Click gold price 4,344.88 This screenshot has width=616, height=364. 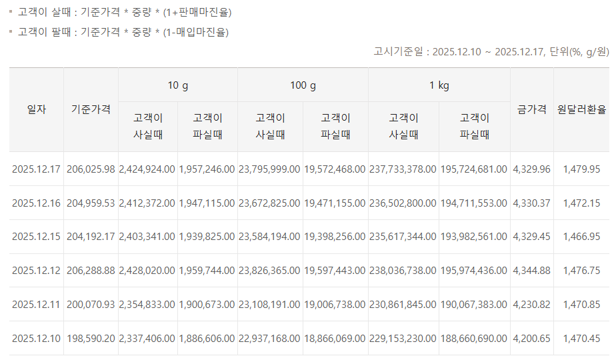(x=531, y=271)
